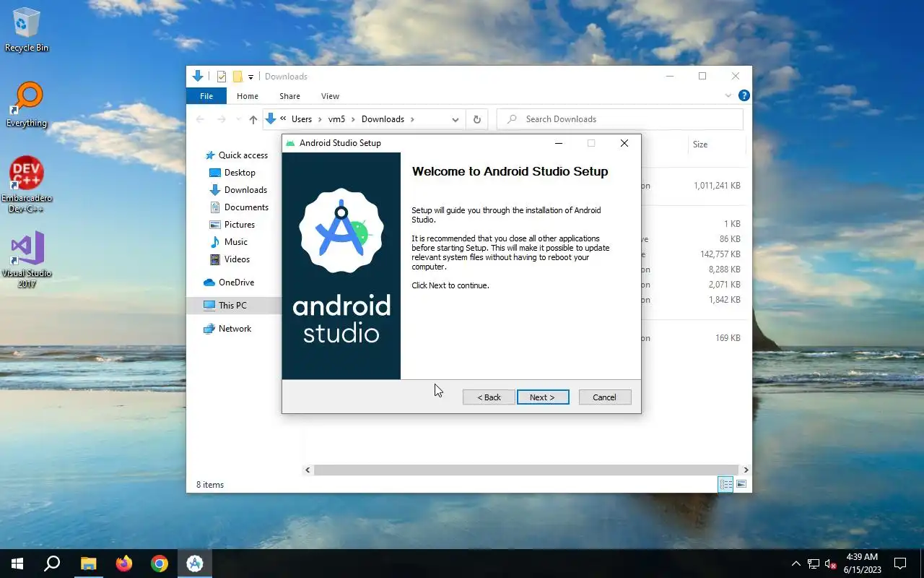Open the Windows Start menu

[17, 564]
